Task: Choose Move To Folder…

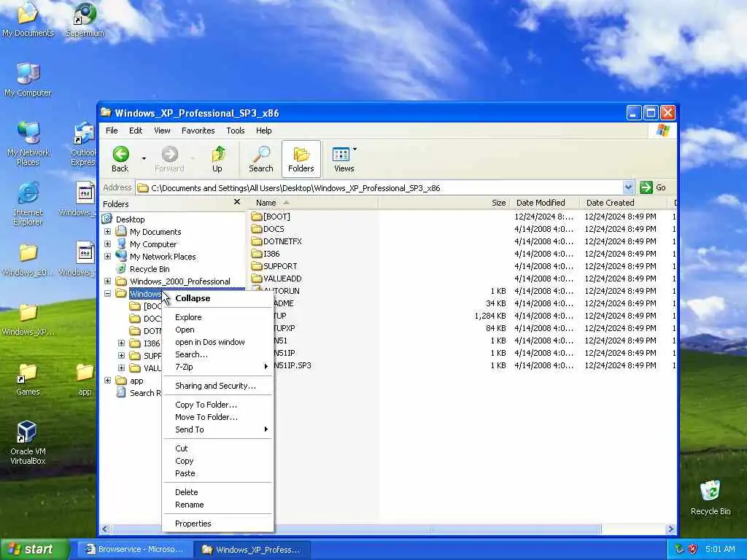Action: [217, 417]
